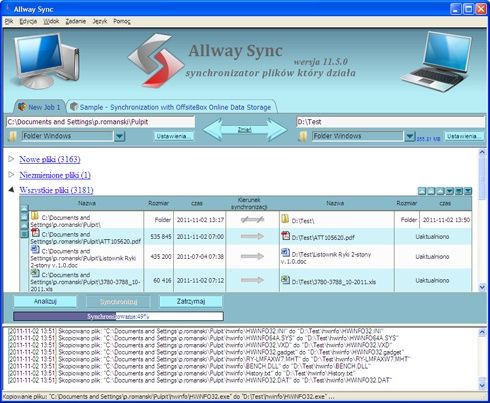Image resolution: width=490 pixels, height=403 pixels.
Task: Click the right Folder Windows combo box text
Action: [357, 136]
